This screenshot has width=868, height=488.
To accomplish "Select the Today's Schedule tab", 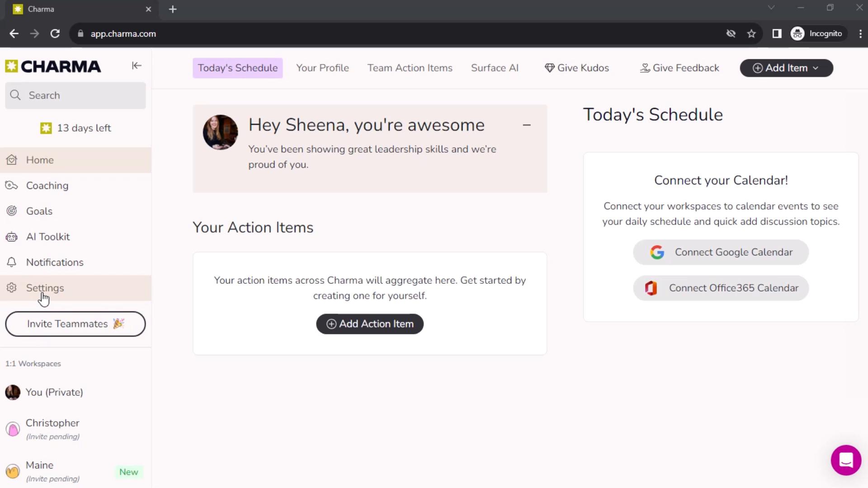I will (238, 67).
